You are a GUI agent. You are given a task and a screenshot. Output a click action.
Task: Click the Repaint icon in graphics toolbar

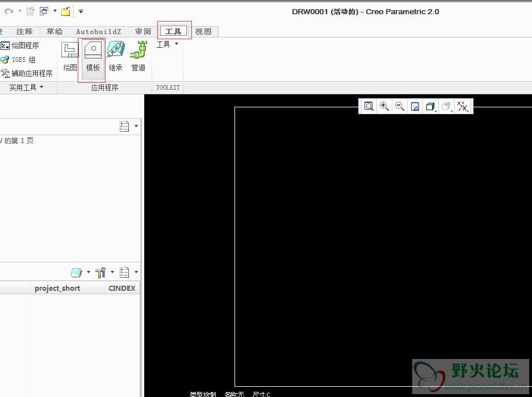coord(415,107)
